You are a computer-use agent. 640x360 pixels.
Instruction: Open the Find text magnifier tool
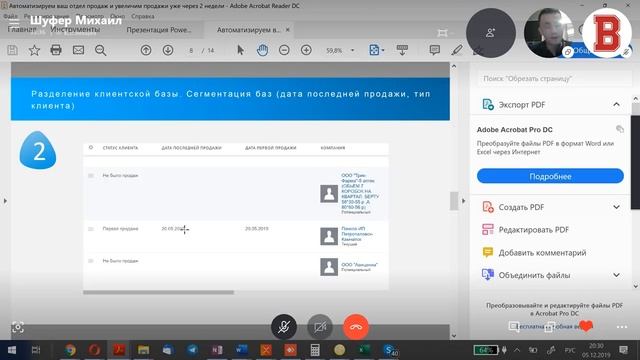(x=100, y=50)
